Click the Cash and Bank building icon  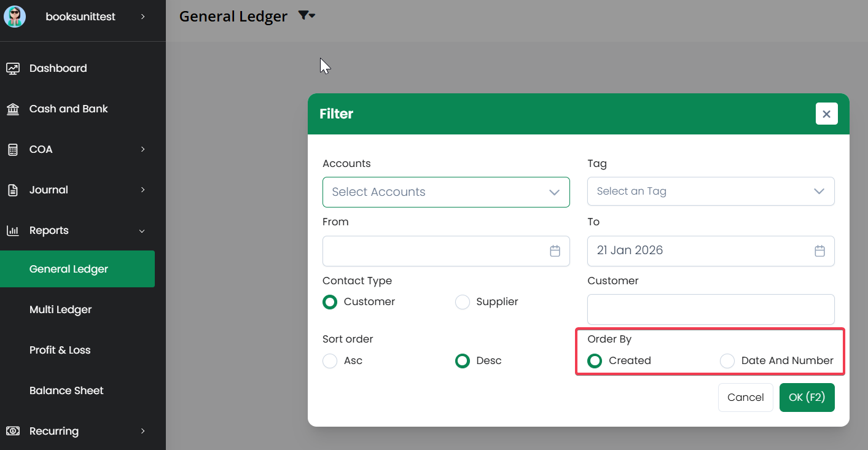pyautogui.click(x=13, y=109)
